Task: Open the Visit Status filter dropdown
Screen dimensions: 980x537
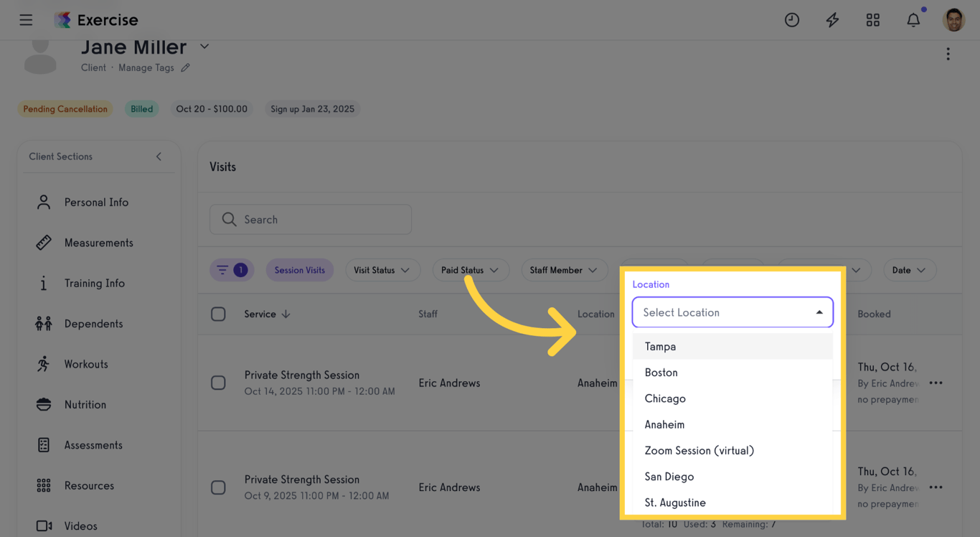Action: [x=382, y=270]
